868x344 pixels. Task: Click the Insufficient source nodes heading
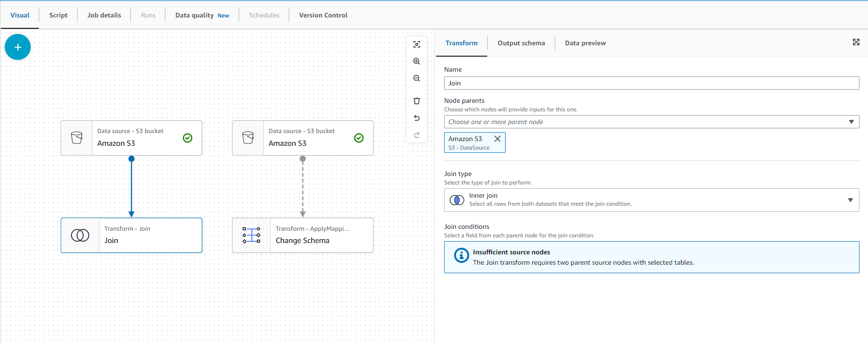click(x=511, y=252)
